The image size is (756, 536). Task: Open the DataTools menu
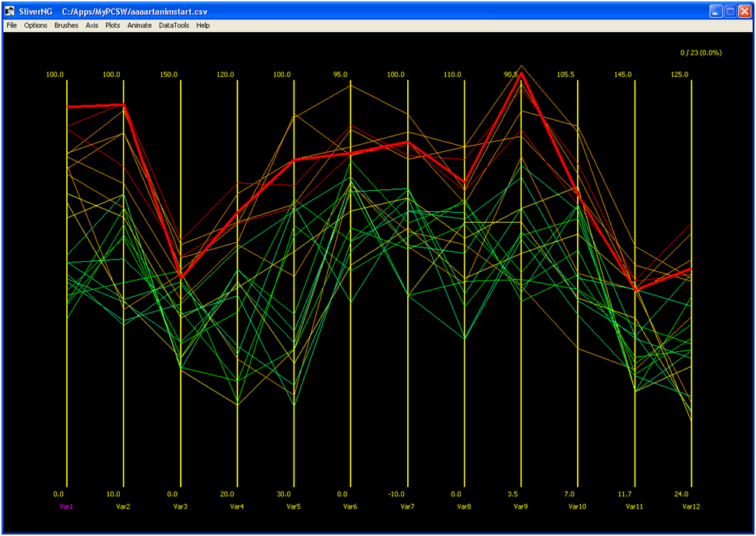(x=174, y=26)
